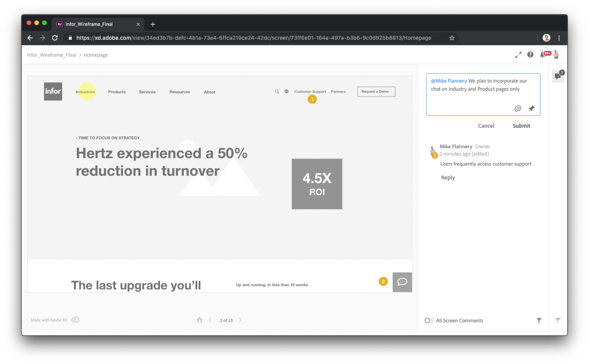
Task: Insert a mention with the @ icon
Action: (x=518, y=109)
